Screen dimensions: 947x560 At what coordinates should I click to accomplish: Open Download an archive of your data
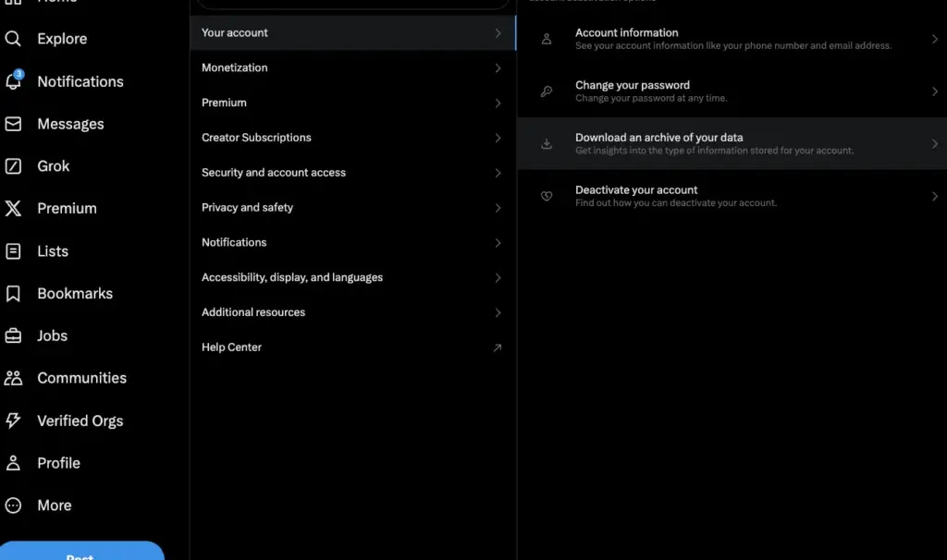pos(732,143)
